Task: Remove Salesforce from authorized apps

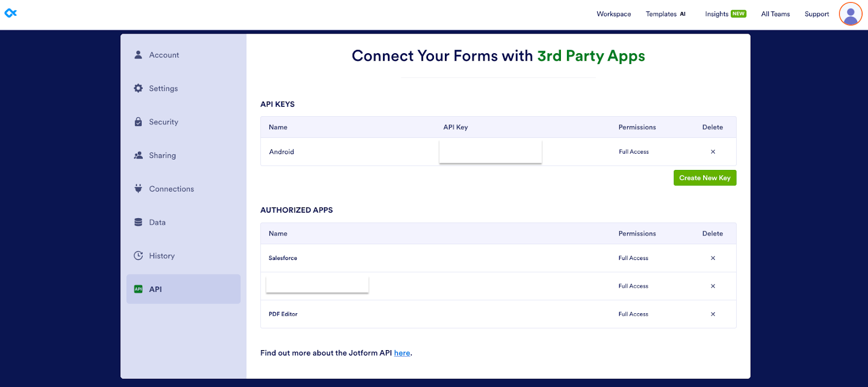Action: pyautogui.click(x=713, y=258)
